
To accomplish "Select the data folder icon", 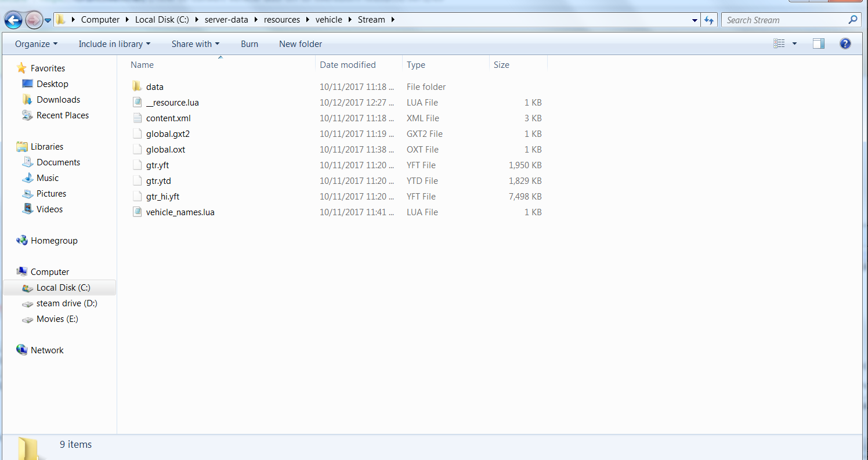I will pyautogui.click(x=137, y=86).
